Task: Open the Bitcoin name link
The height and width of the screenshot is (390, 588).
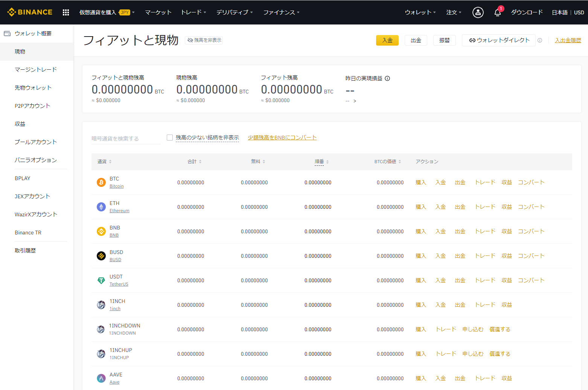Action: [117, 186]
